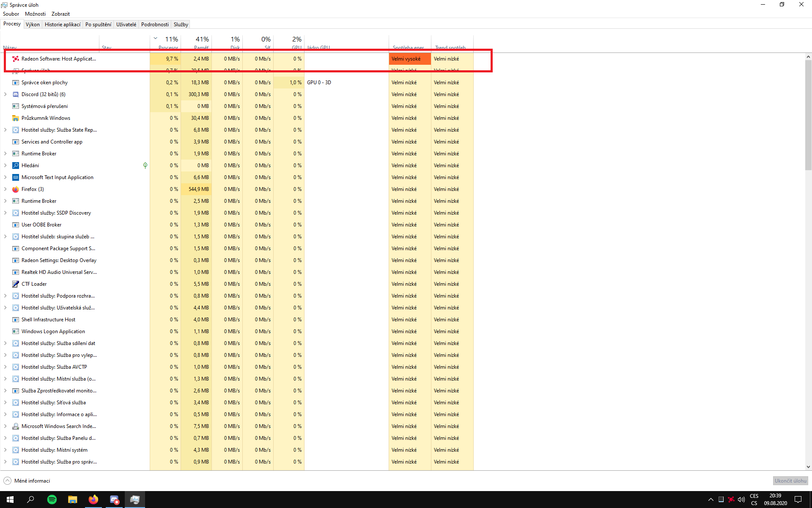Image resolution: width=812 pixels, height=508 pixels.
Task: Click the Ukončit úlohu button
Action: click(790, 480)
